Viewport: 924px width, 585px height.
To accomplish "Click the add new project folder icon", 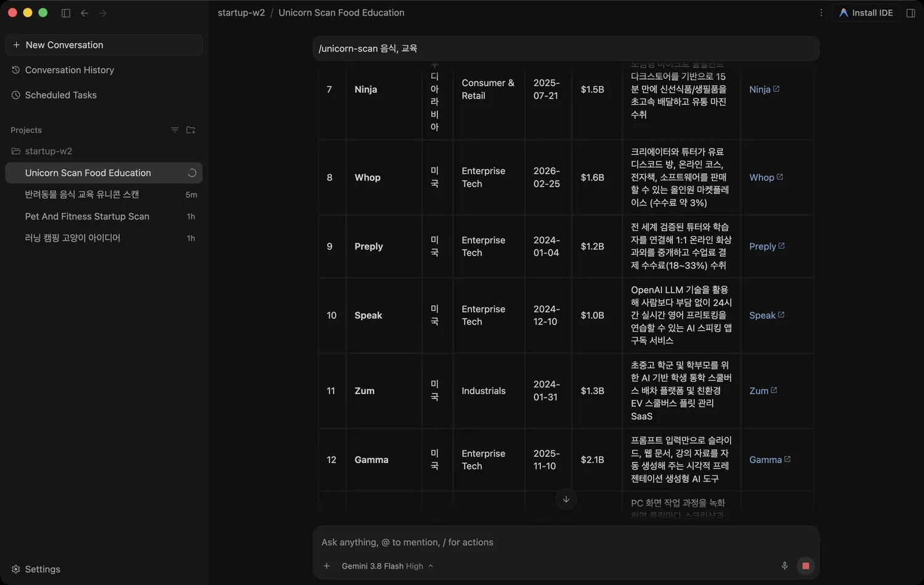I will coord(191,130).
